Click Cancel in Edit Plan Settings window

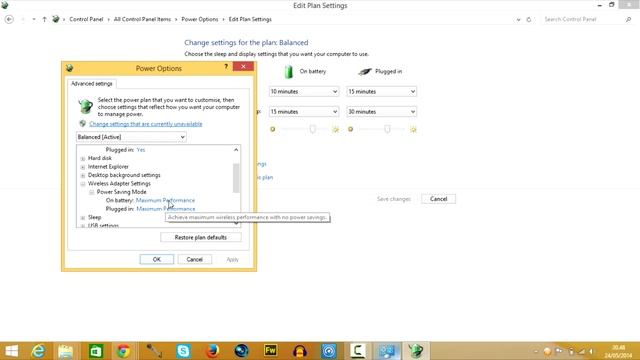pos(438,199)
